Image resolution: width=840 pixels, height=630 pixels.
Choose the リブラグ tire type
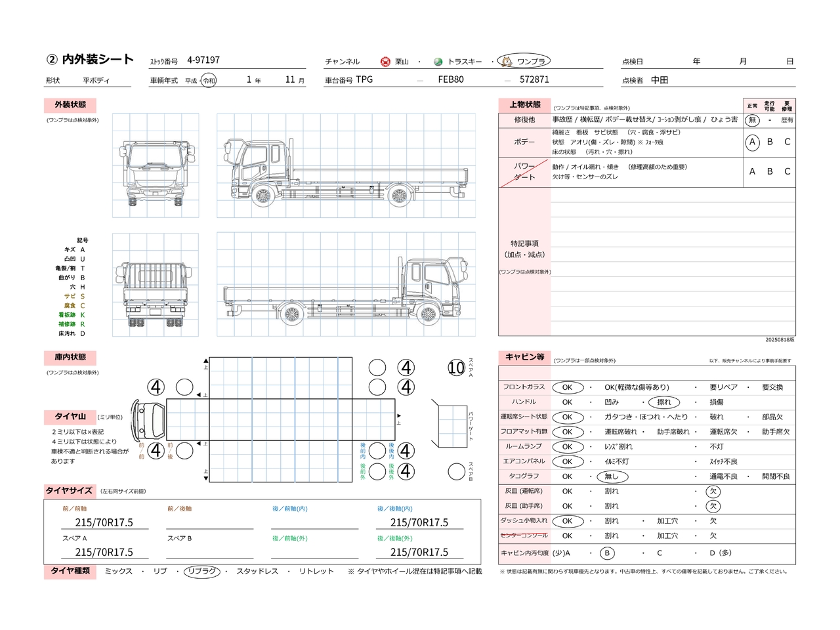point(201,572)
